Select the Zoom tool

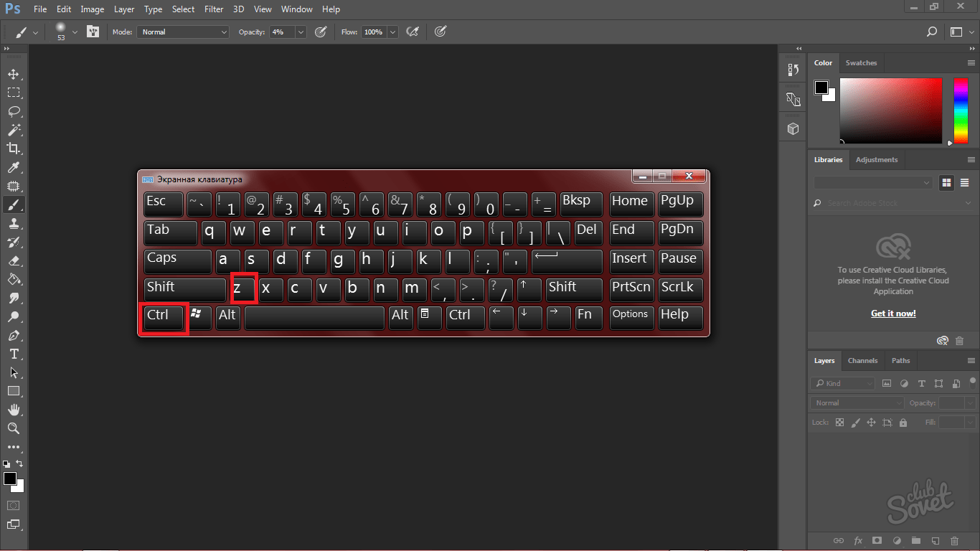(14, 428)
